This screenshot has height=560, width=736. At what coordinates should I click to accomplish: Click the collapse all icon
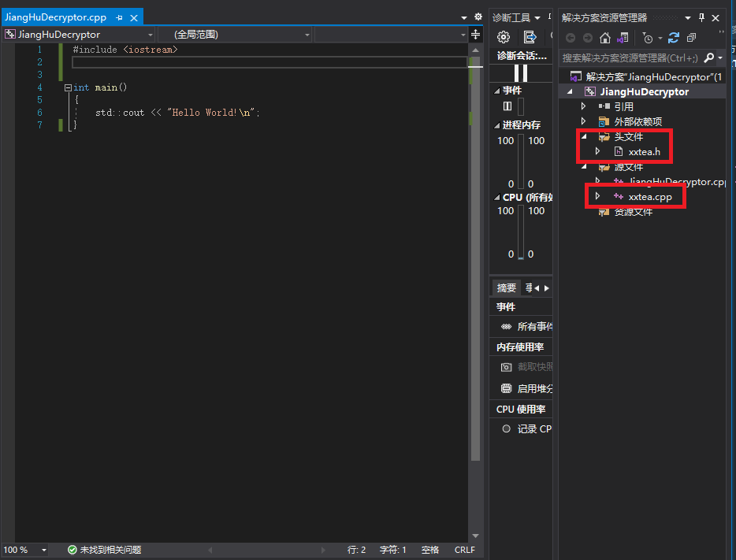click(x=691, y=38)
